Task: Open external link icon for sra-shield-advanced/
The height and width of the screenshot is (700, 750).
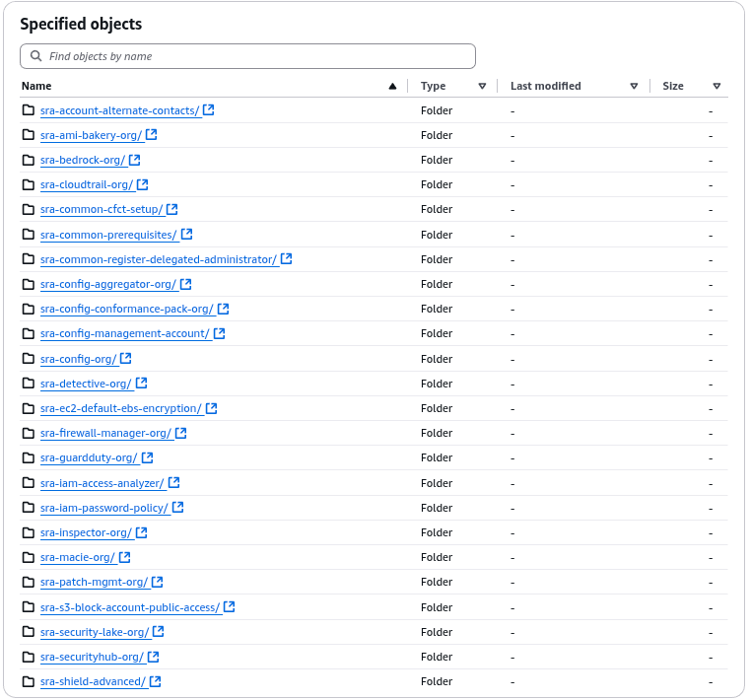Action: click(x=155, y=681)
